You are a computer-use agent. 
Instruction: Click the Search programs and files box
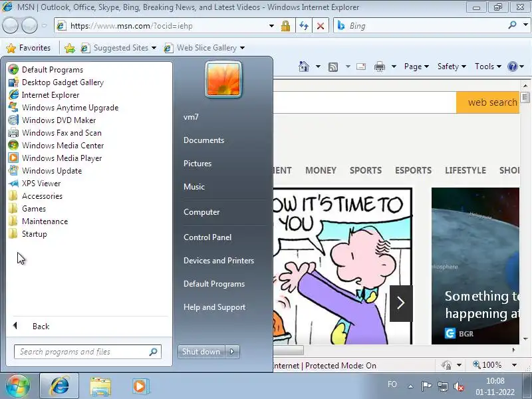click(88, 352)
